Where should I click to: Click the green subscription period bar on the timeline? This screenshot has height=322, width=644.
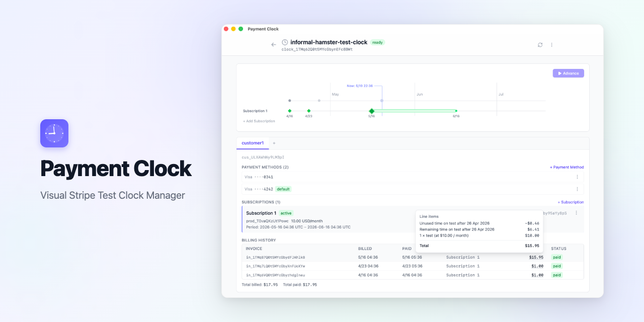click(x=415, y=111)
